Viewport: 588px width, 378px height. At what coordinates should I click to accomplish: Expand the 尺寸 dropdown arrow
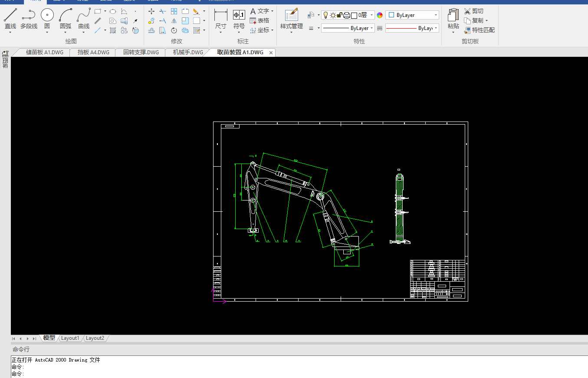[221, 32]
